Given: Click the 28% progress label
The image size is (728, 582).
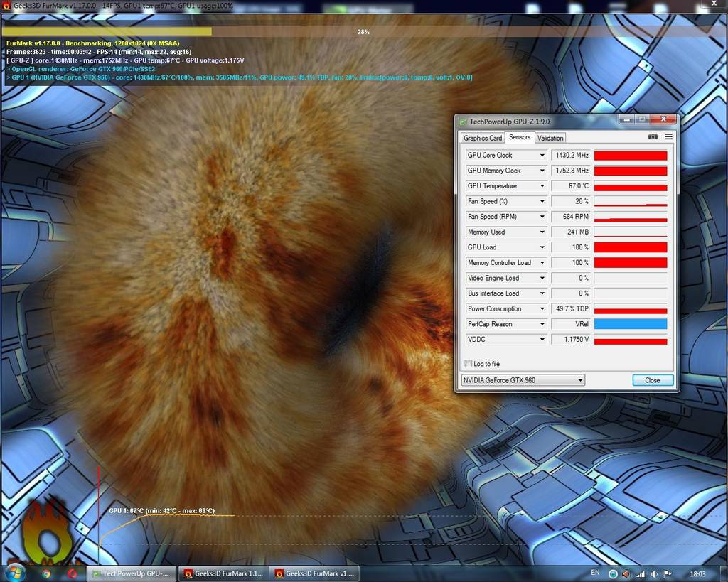Looking at the screenshot, I should coord(363,32).
